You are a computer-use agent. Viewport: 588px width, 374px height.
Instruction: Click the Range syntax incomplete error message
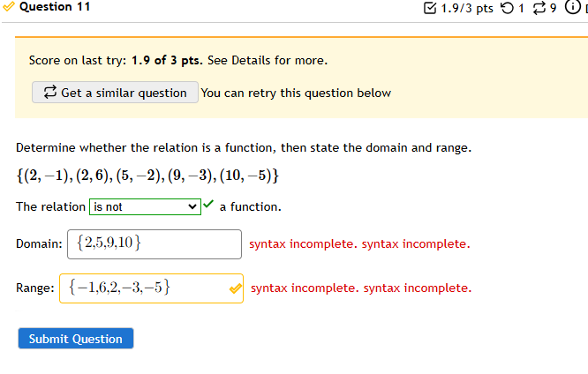[x=361, y=288]
